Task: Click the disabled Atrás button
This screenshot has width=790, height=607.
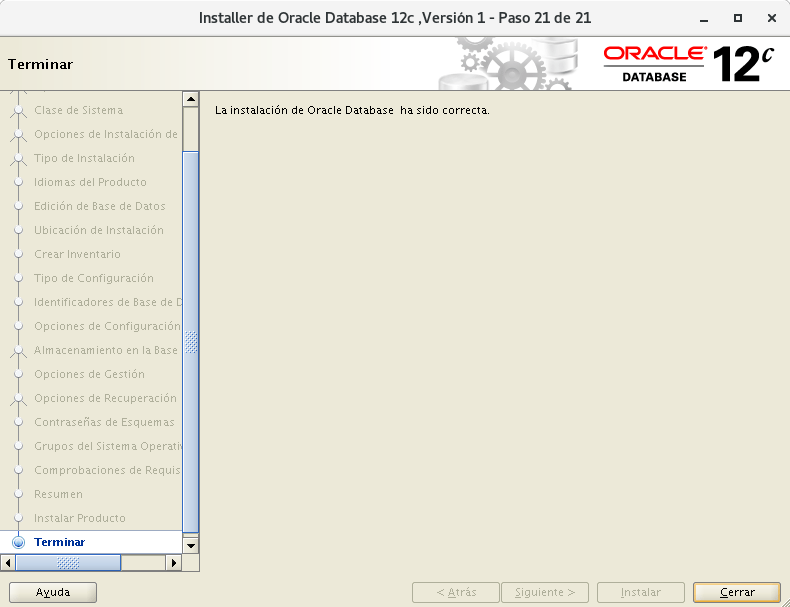Action: (456, 592)
